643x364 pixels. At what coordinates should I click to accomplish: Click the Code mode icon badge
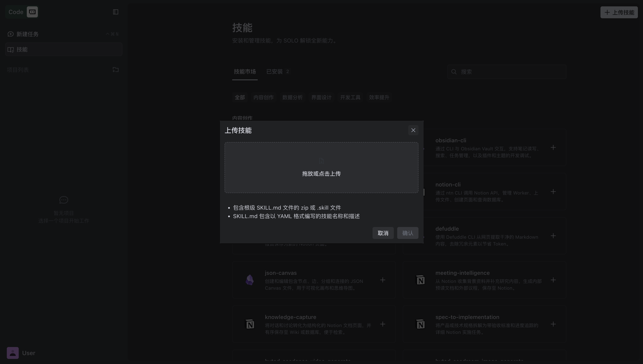pos(32,12)
